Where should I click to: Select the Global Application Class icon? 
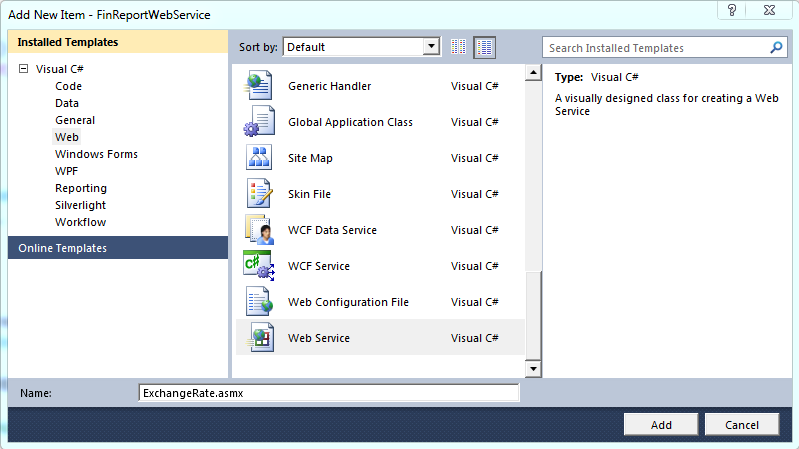[x=258, y=122]
